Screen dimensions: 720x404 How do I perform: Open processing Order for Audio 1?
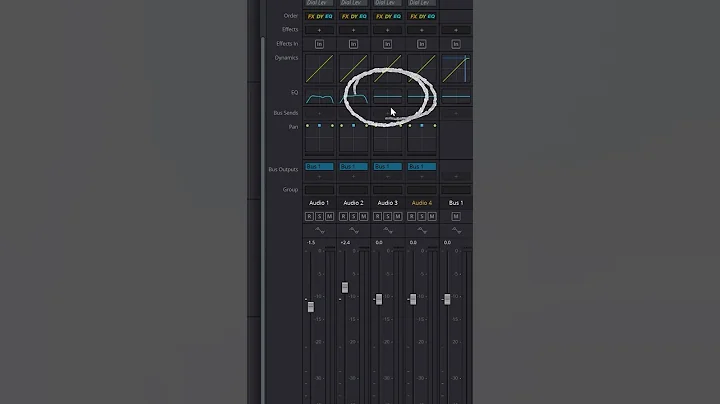click(x=320, y=16)
